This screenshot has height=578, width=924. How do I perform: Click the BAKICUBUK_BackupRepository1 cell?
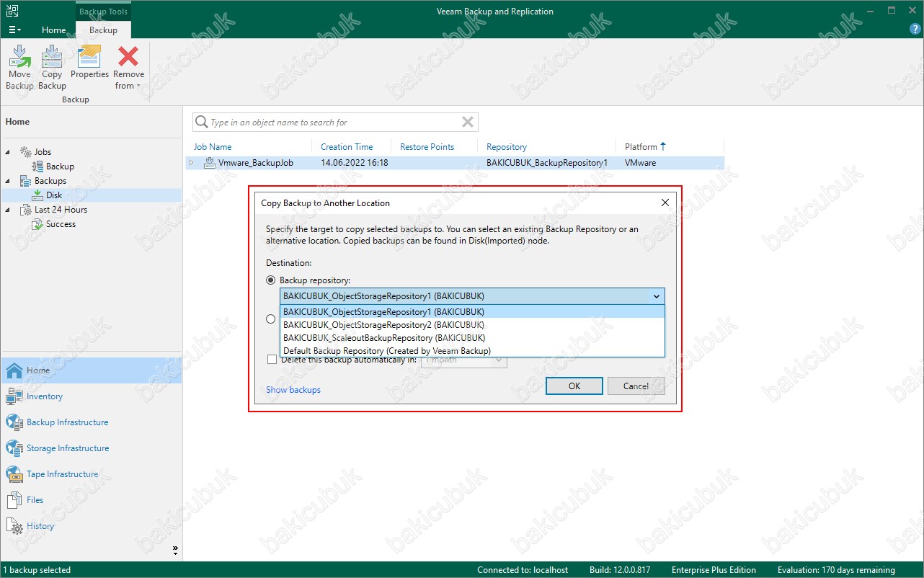546,163
